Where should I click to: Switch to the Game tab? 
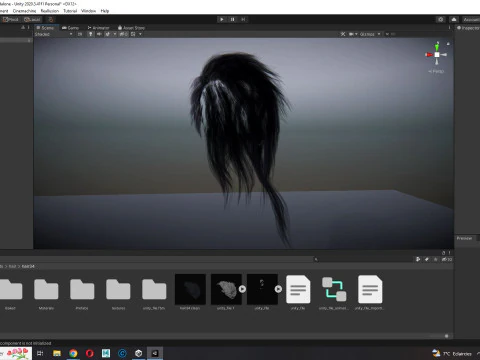tap(70, 28)
